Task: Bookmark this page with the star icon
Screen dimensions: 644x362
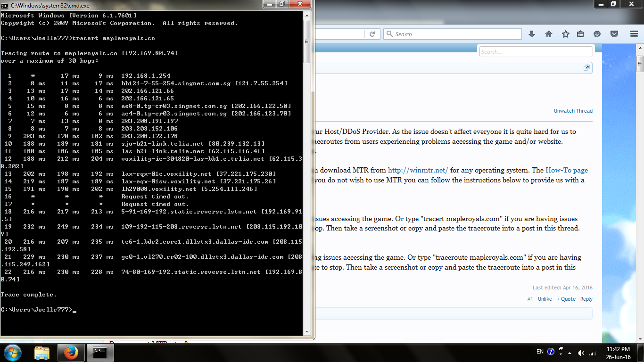Action: coord(565,34)
